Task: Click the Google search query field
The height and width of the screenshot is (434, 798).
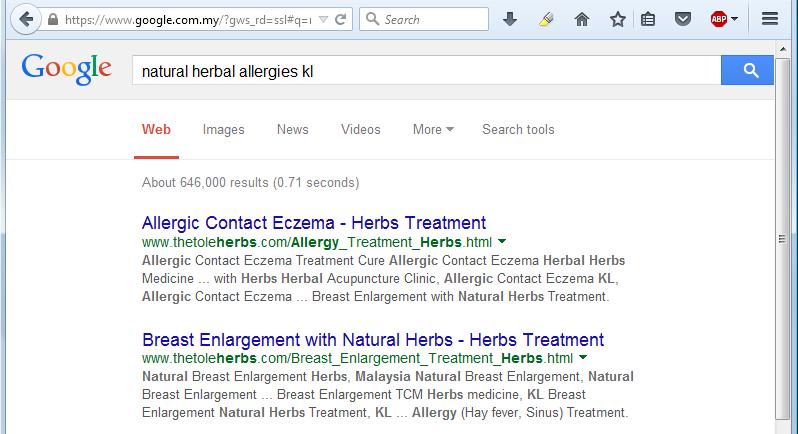Action: coord(426,71)
